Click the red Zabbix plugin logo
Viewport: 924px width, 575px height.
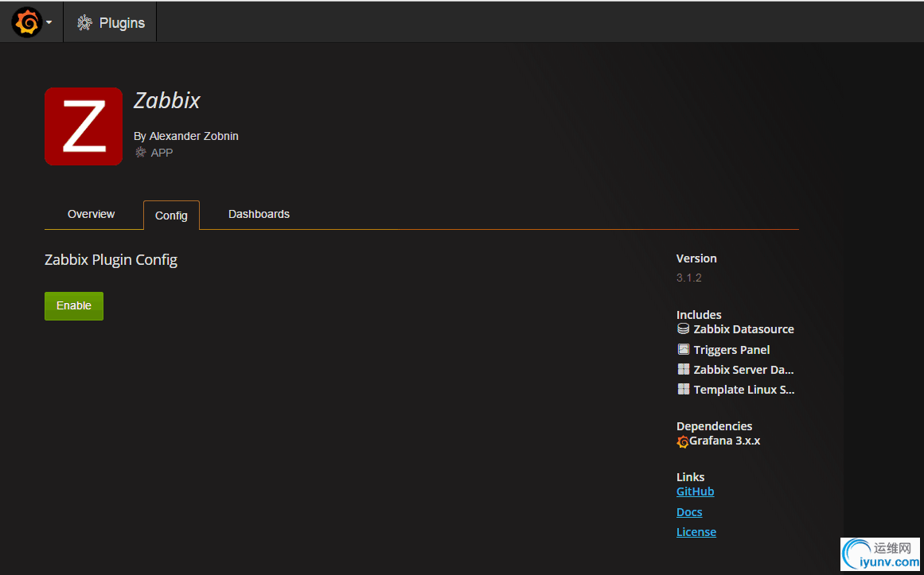click(83, 126)
